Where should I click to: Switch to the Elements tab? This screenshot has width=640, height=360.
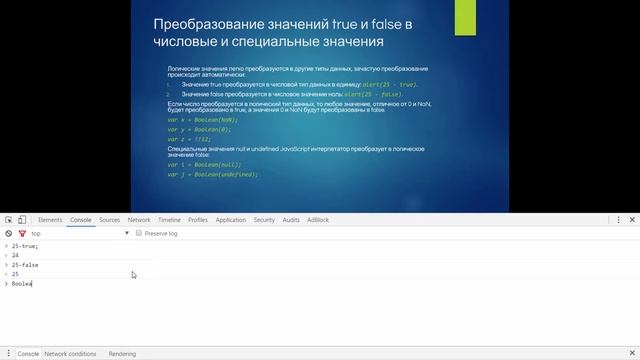(x=50, y=220)
